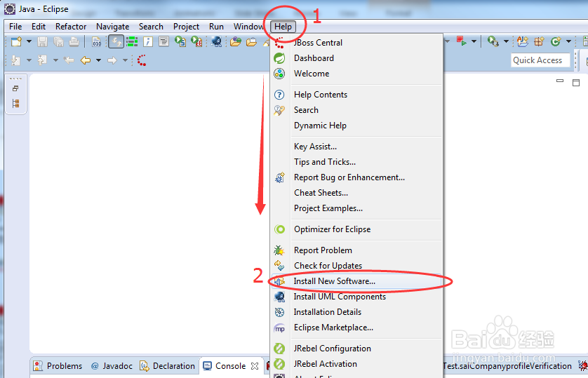Click the blue globe toolbar icon
588x378 pixels.
coord(216,41)
